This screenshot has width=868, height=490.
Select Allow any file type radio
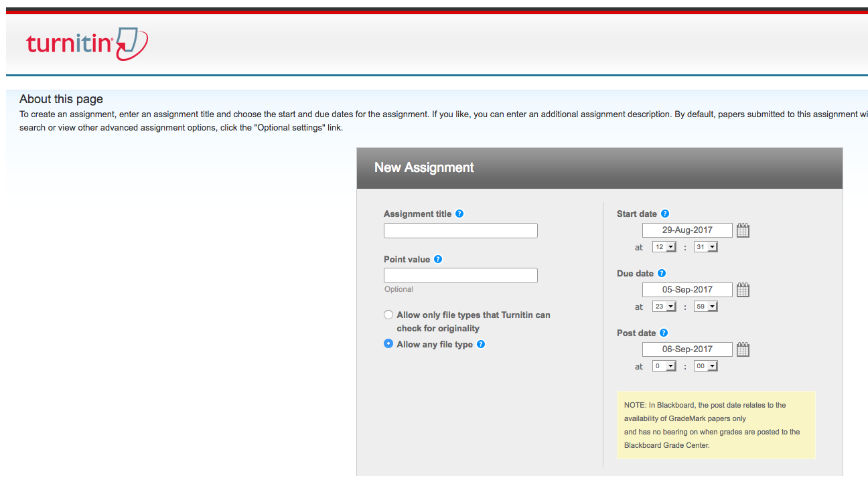click(x=388, y=343)
